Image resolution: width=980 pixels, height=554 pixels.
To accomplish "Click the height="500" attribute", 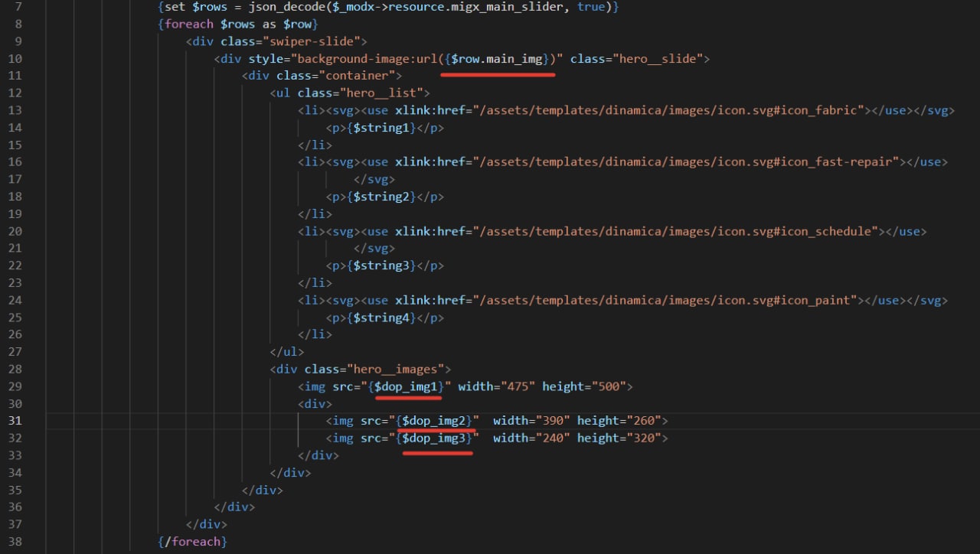I will [x=584, y=386].
